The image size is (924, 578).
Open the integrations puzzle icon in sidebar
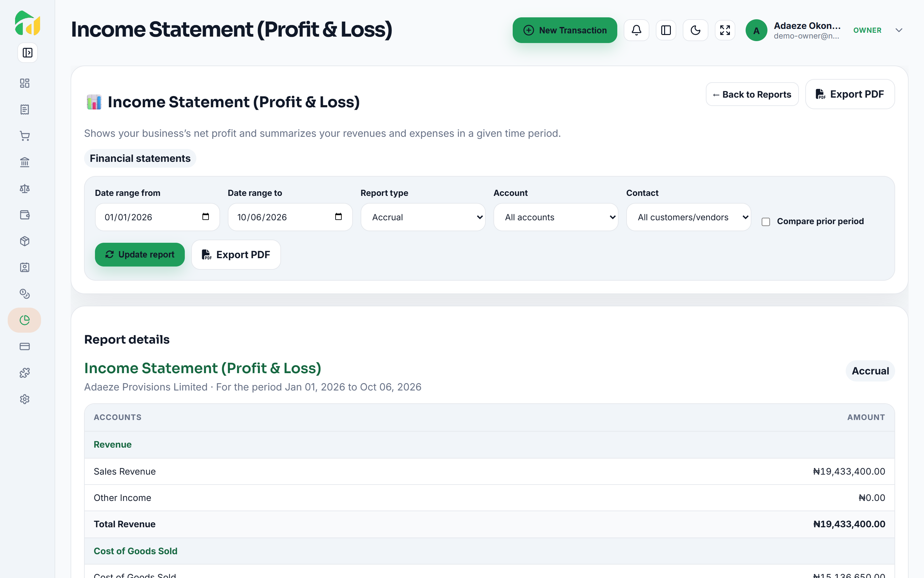25,373
